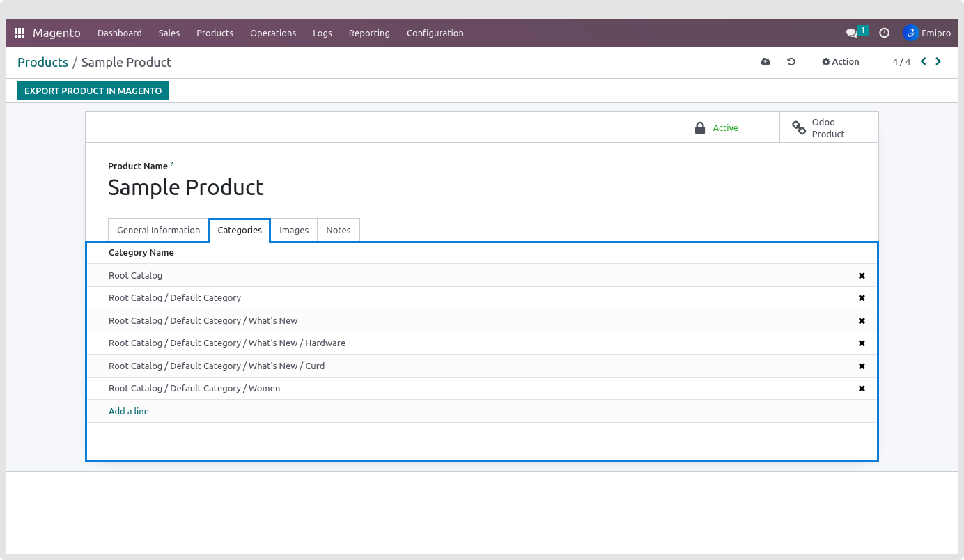
Task: Switch to the General Information tab
Action: coord(158,231)
